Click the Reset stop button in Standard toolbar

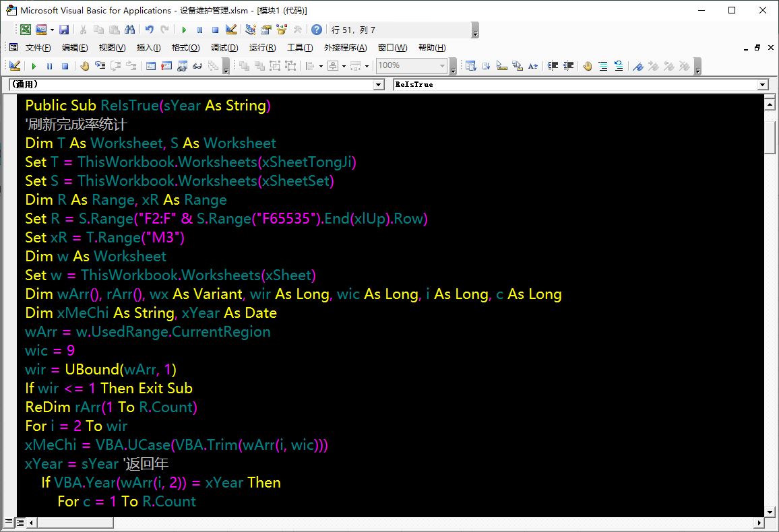click(x=215, y=30)
